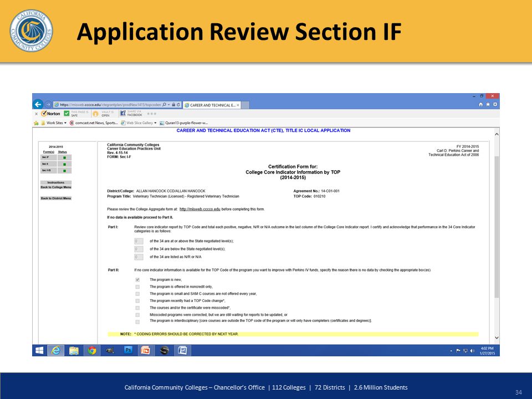532x399 pixels.
Task: Click the add to favorites bar star icon
Action: click(x=37, y=123)
